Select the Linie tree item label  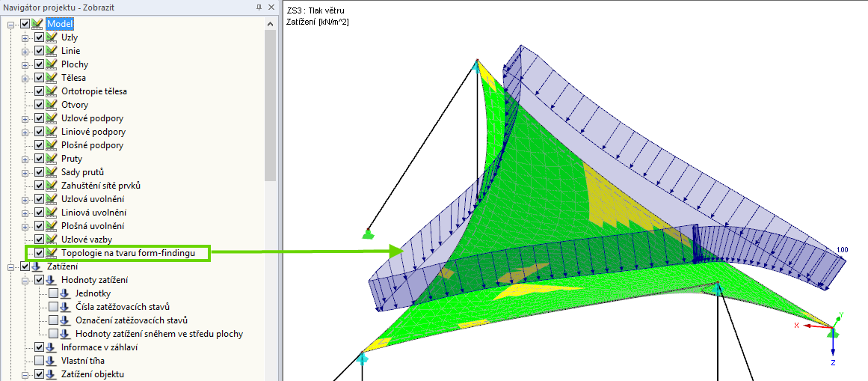71,51
